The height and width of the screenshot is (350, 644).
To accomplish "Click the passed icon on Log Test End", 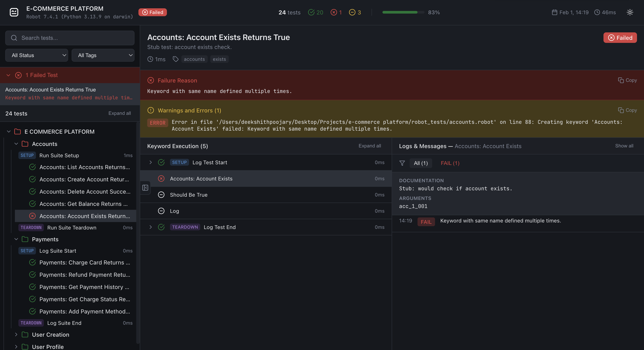I will click(x=161, y=227).
